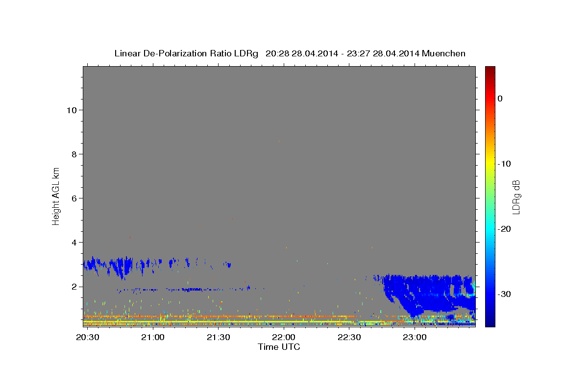Click the height tick label 2
Image resolution: width=588 pixels, height=392 pixels.
pyautogui.click(x=74, y=287)
